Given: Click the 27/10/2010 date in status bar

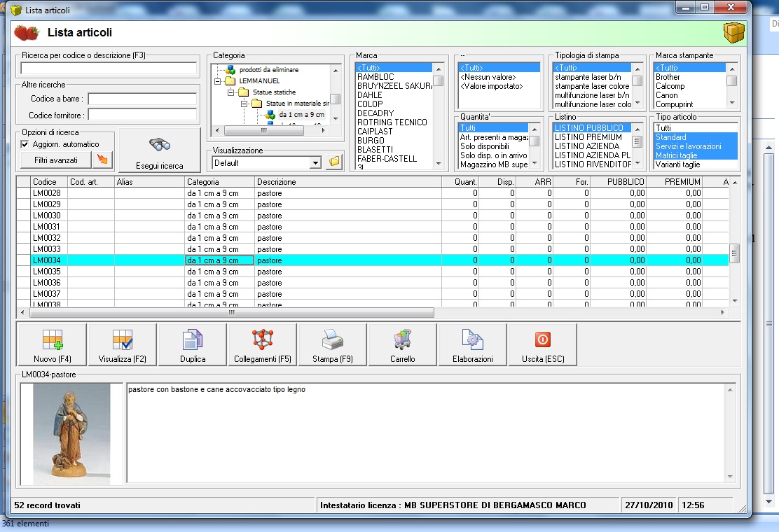Looking at the screenshot, I should coord(648,505).
